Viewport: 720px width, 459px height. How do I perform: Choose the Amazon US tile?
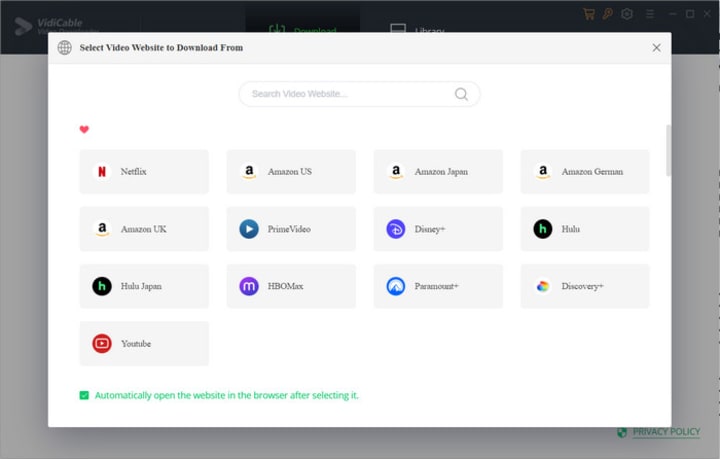(x=291, y=171)
